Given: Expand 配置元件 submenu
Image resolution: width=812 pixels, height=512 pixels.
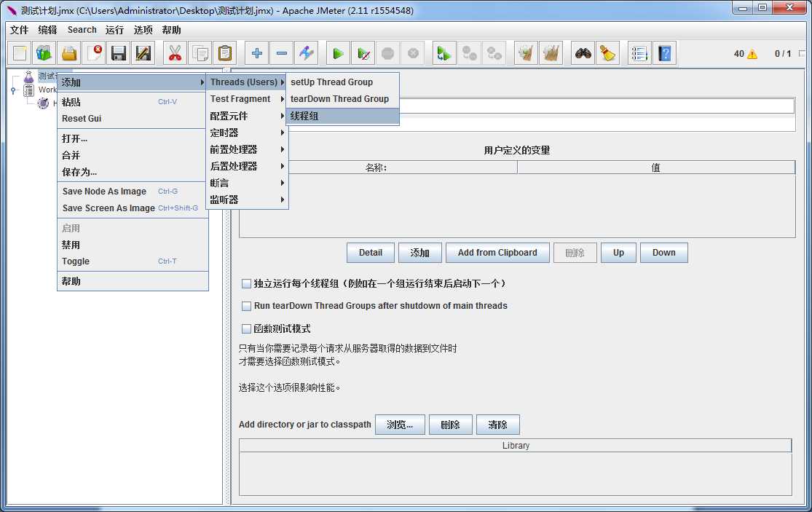Looking at the screenshot, I should pyautogui.click(x=247, y=116).
